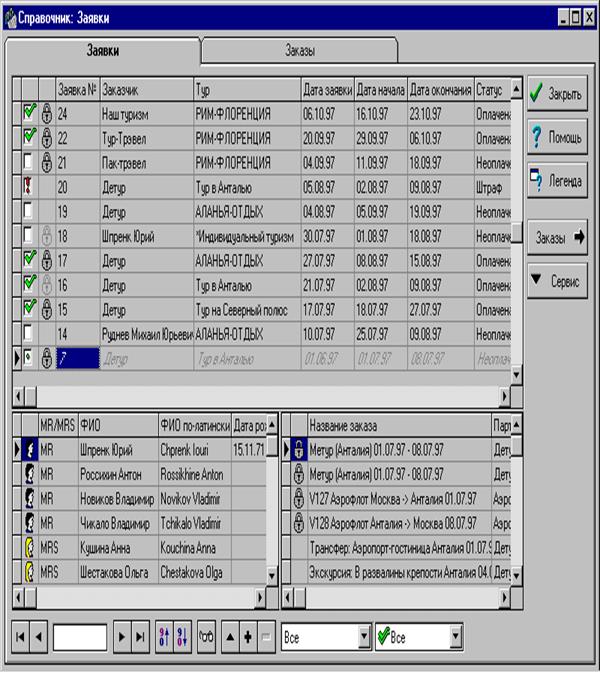Screen dimensions: 600x673
Task: Open the Легенда button
Action: click(558, 181)
